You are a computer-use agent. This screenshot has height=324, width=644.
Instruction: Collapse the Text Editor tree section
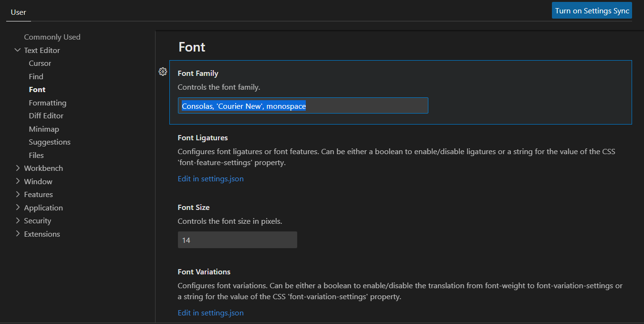point(18,50)
